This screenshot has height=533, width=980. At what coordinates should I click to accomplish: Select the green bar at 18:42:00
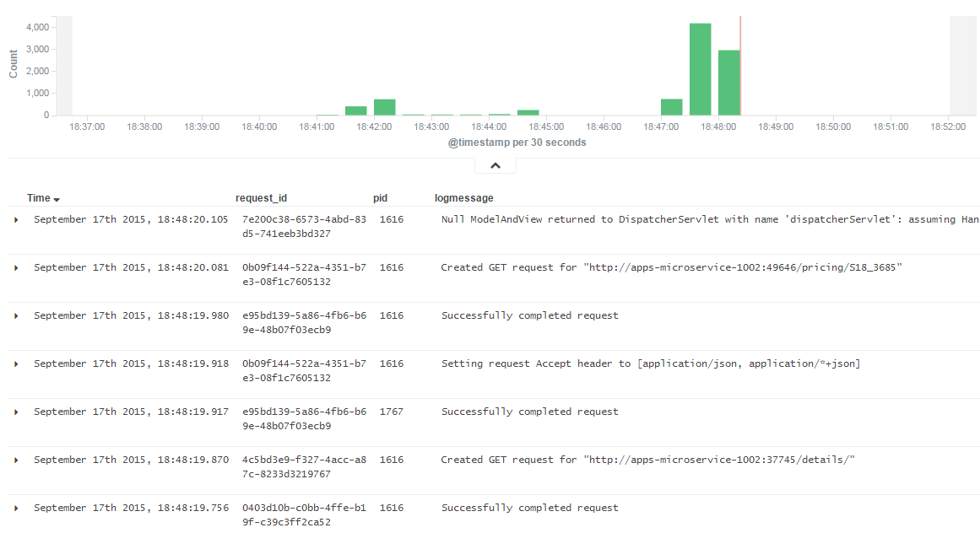(x=384, y=107)
